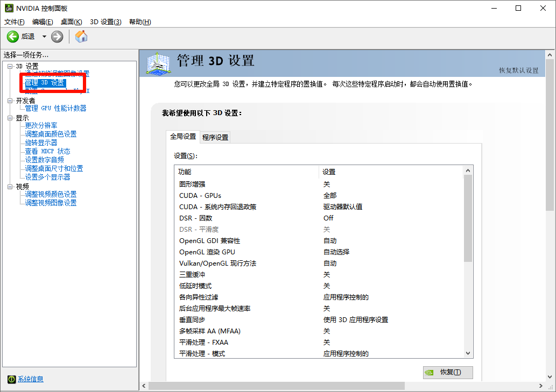Collapse the 视频 tree node

[x=10, y=187]
